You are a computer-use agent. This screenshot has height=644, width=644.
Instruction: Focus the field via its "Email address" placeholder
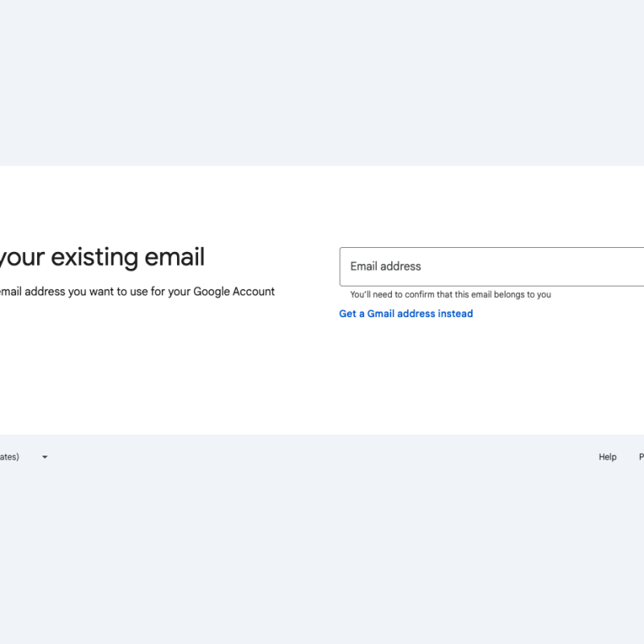[x=386, y=266]
